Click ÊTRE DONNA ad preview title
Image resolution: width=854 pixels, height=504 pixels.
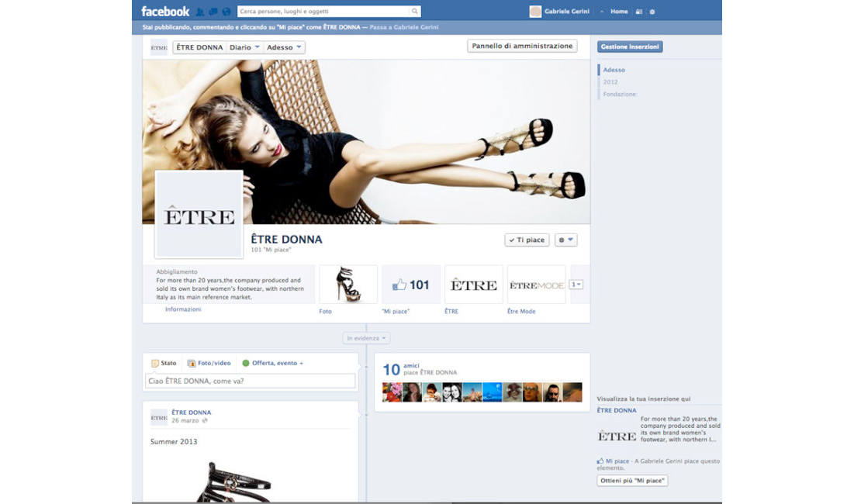pos(617,410)
